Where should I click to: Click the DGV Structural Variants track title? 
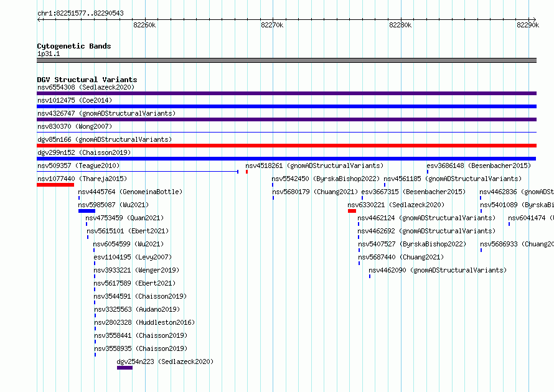coord(87,80)
